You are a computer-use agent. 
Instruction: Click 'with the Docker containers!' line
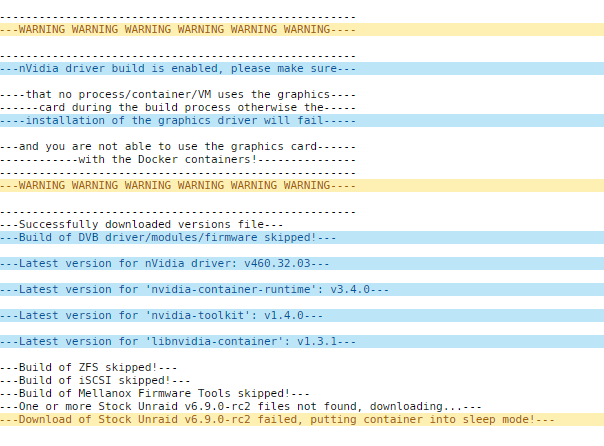(178, 159)
